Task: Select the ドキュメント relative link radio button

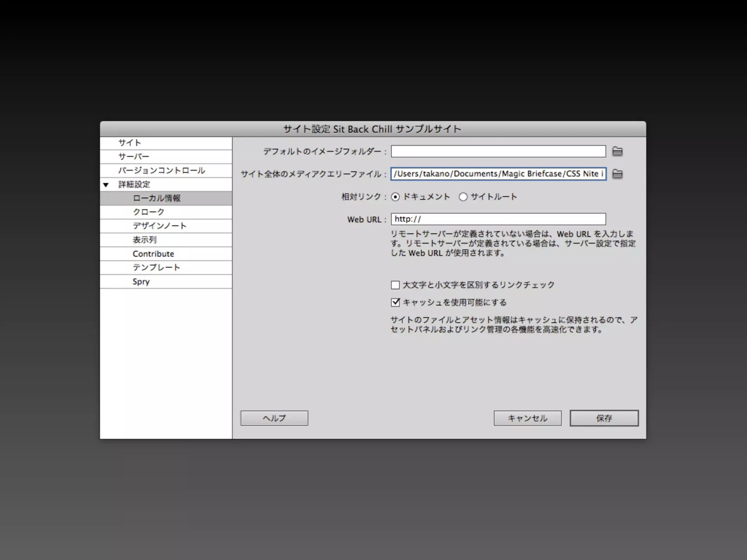Action: (x=395, y=197)
